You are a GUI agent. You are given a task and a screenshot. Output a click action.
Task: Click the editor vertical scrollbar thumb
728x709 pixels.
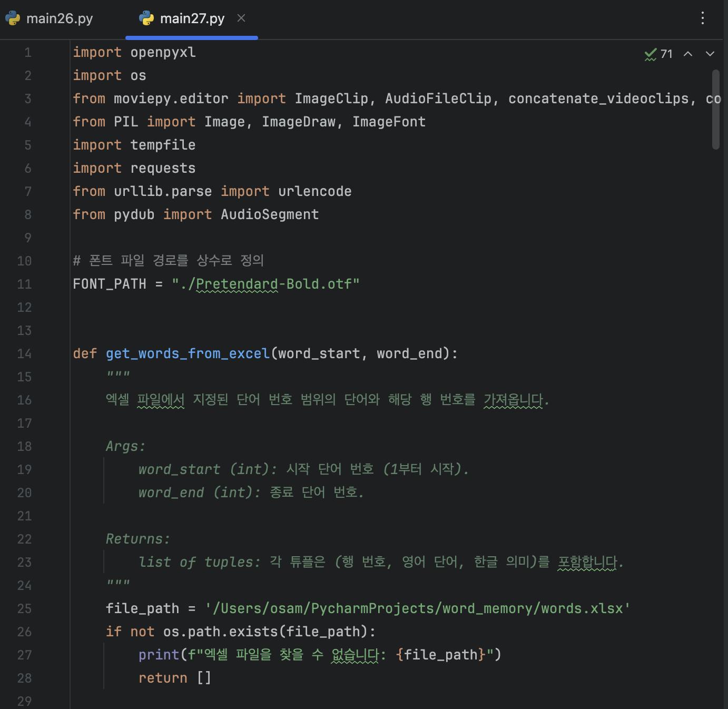pos(715,110)
